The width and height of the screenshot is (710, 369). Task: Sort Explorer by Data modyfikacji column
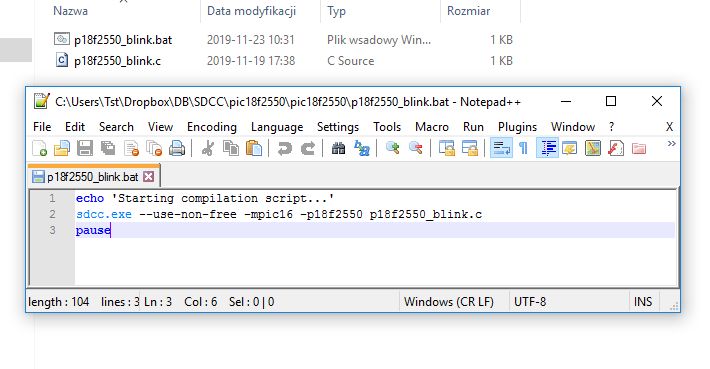[251, 11]
